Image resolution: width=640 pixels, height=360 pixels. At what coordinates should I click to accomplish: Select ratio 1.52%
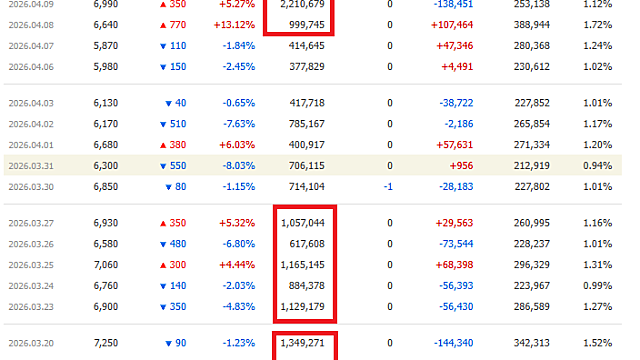coord(598,343)
